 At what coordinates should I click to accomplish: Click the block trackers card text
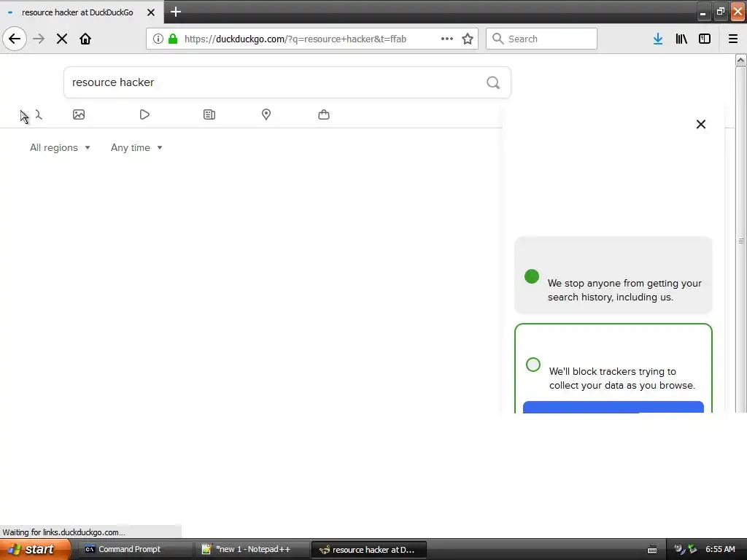tap(622, 378)
